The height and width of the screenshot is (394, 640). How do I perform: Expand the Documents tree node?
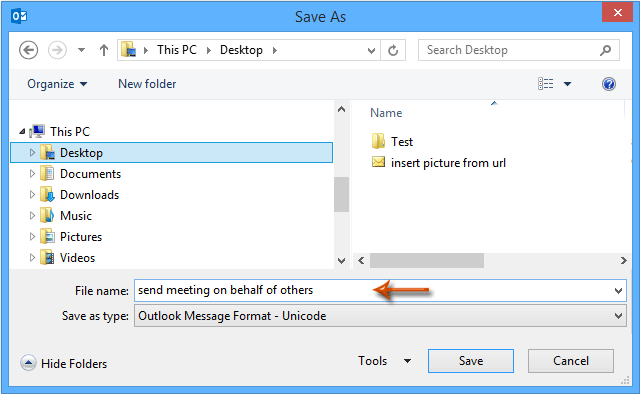click(x=32, y=174)
